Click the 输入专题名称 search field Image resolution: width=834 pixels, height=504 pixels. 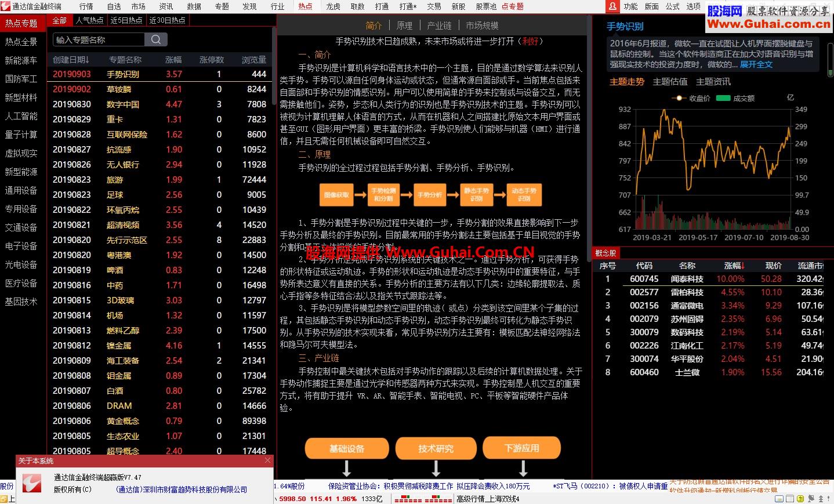(x=99, y=39)
